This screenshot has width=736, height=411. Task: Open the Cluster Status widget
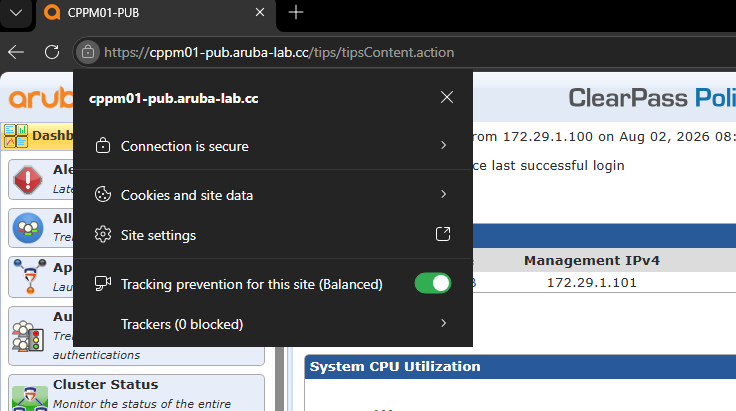point(136,393)
